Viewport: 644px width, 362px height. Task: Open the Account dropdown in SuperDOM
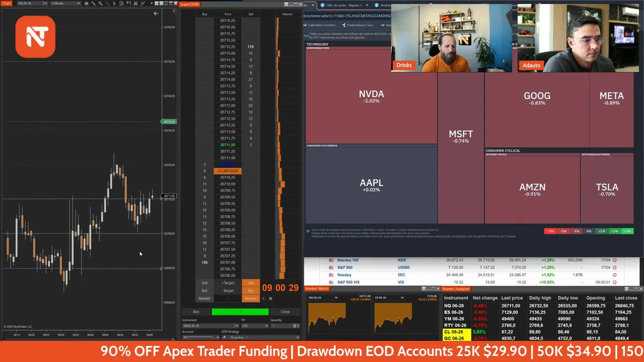tap(217, 337)
